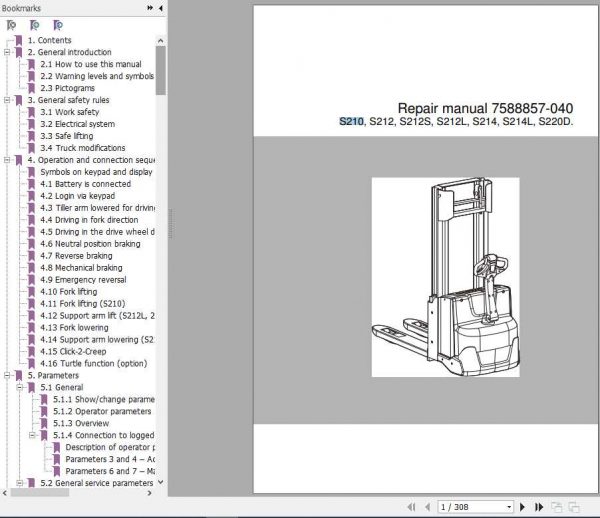Open bookmark 4.9 Emergency reversal

coord(83,280)
